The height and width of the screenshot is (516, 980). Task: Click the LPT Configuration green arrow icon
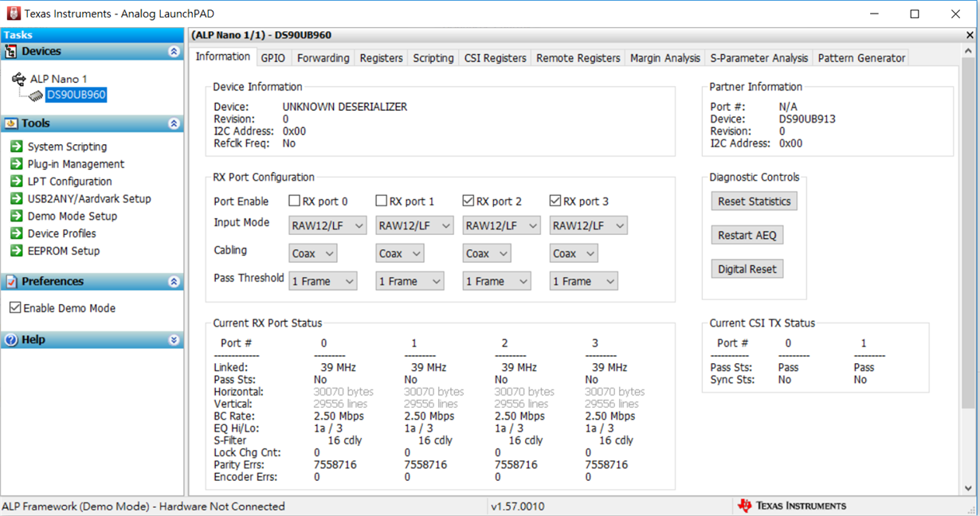click(16, 182)
